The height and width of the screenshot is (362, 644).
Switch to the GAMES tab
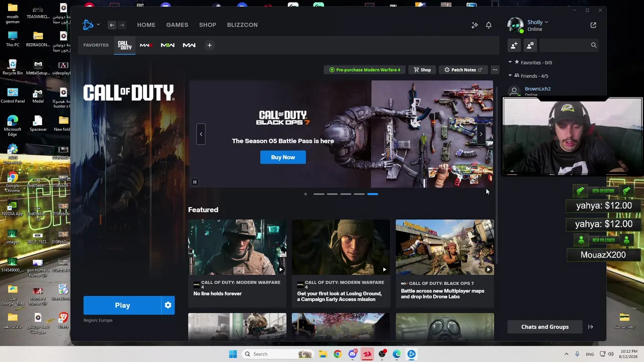coord(177,25)
